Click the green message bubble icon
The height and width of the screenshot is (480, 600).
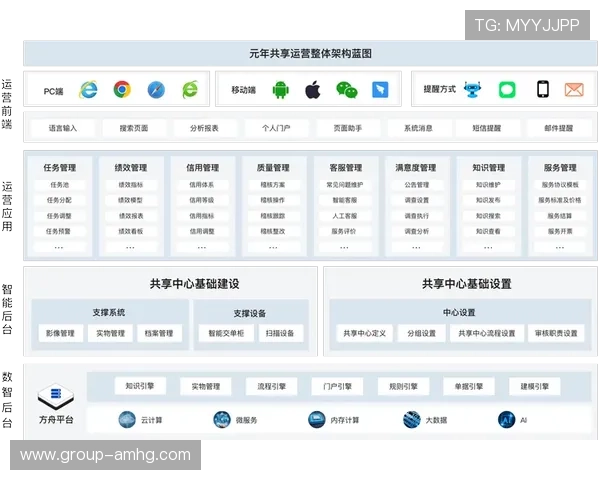click(507, 90)
